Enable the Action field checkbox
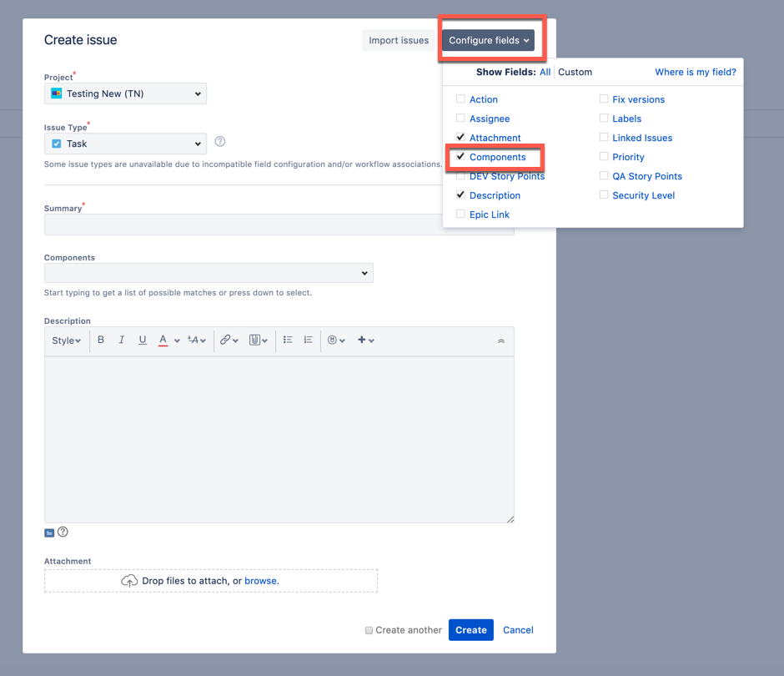 460,98
